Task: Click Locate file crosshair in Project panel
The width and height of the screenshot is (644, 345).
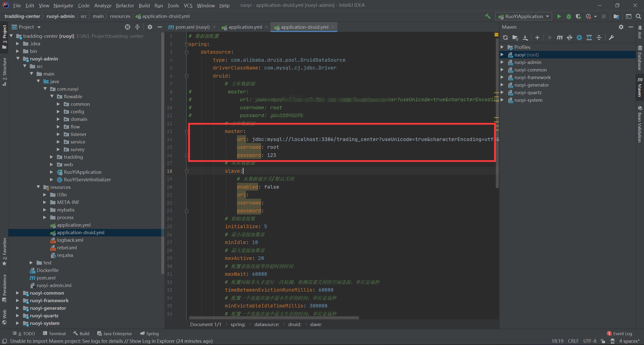Action: [128, 27]
